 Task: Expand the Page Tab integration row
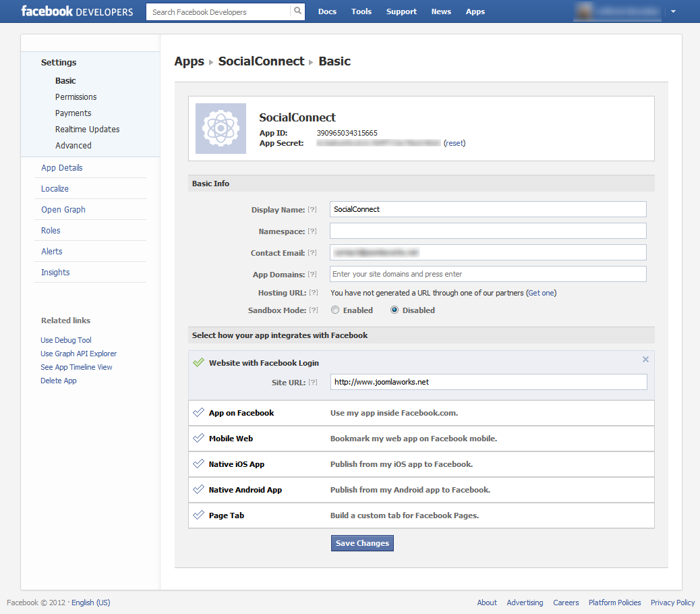click(421, 515)
